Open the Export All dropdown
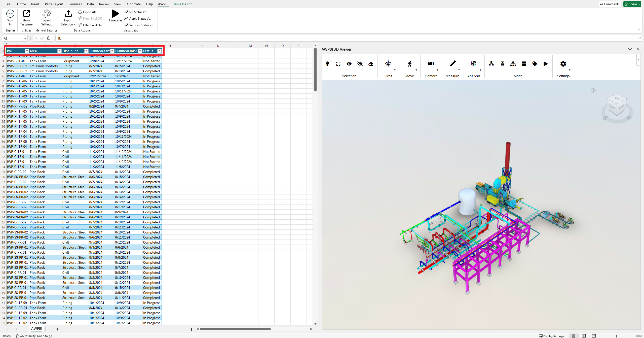 pos(88,12)
